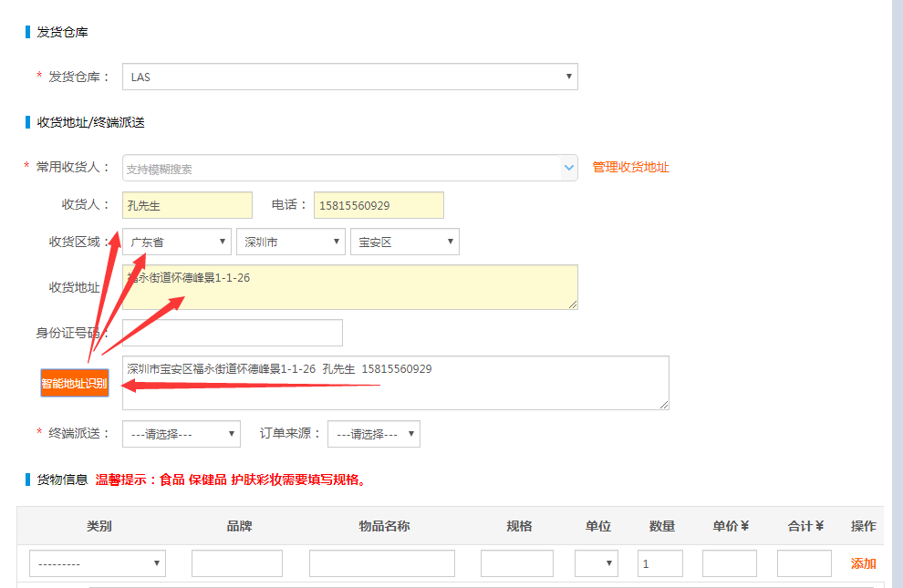
Task: Open the 广东省 province dropdown
Action: coord(177,242)
